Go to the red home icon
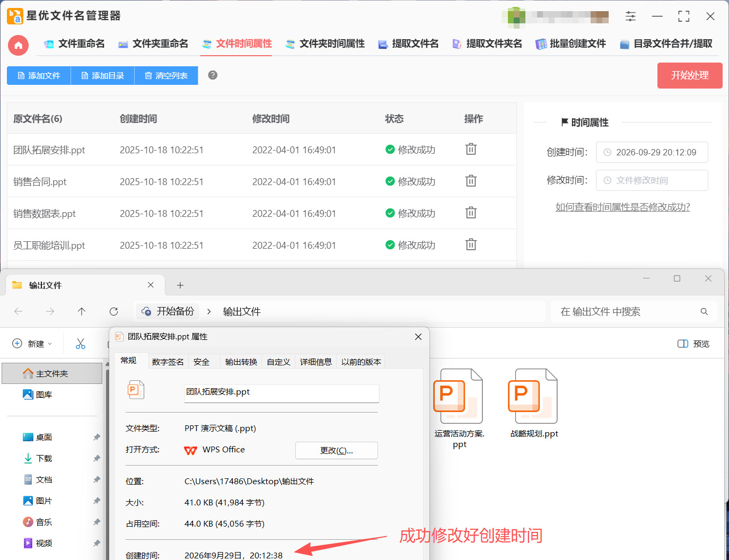729x560 pixels. click(18, 45)
